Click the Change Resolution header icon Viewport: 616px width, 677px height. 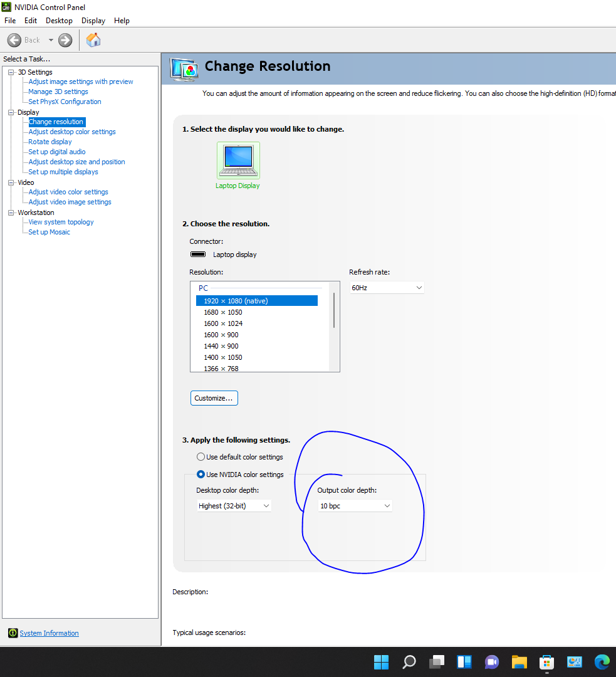(184, 70)
